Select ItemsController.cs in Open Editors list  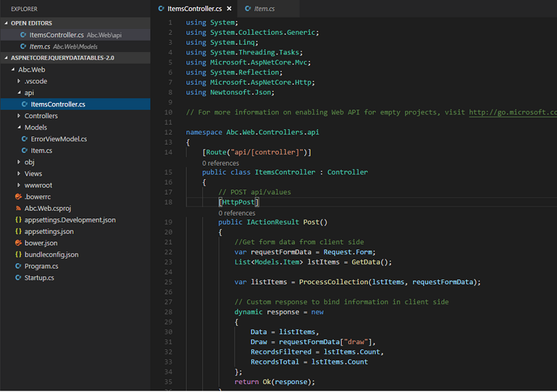75,35
